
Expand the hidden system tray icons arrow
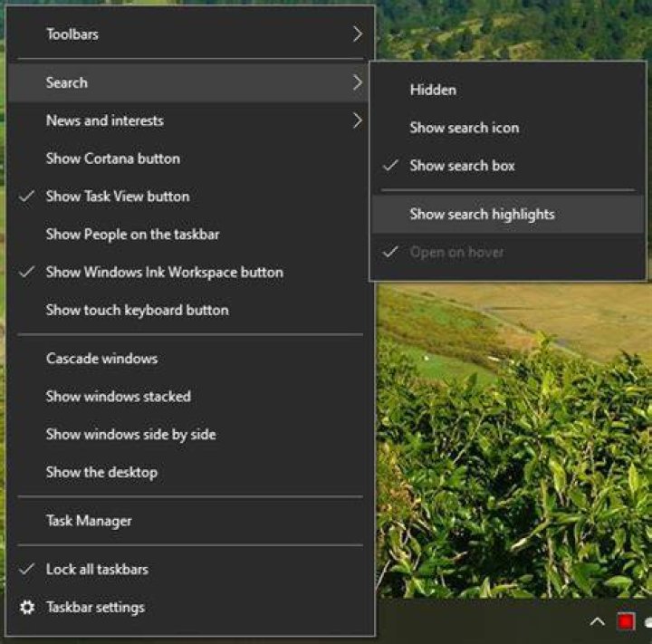597,622
